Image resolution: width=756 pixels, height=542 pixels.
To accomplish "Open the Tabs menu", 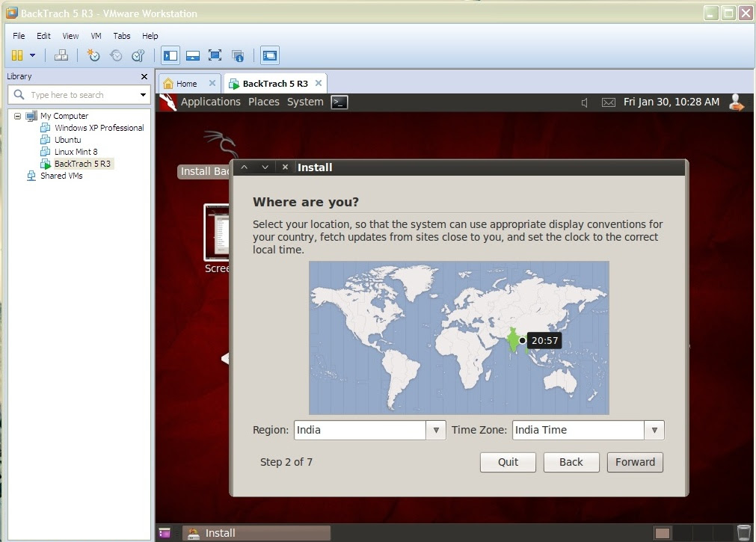I will point(121,36).
